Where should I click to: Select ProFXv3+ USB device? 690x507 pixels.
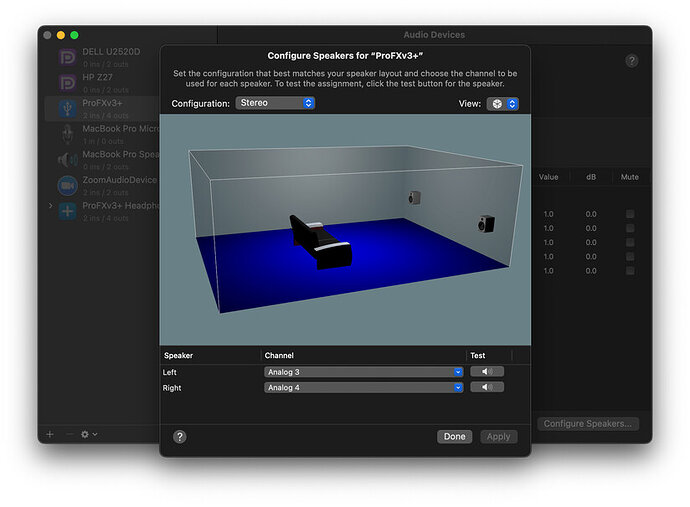click(x=101, y=108)
